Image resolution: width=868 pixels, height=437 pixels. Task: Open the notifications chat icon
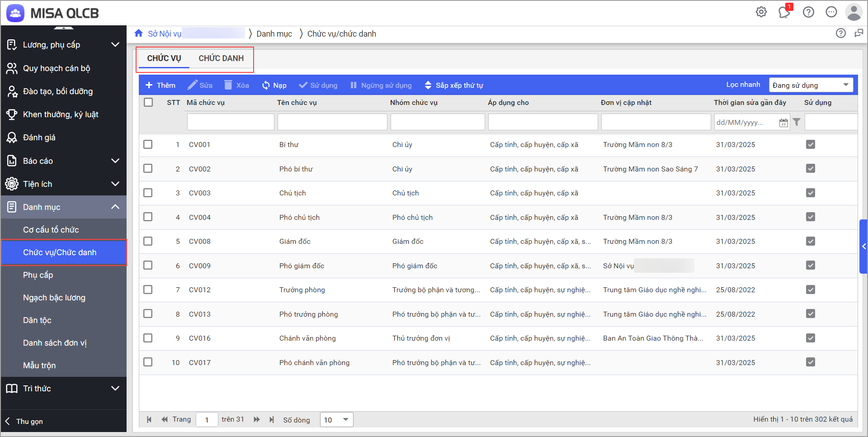click(784, 12)
